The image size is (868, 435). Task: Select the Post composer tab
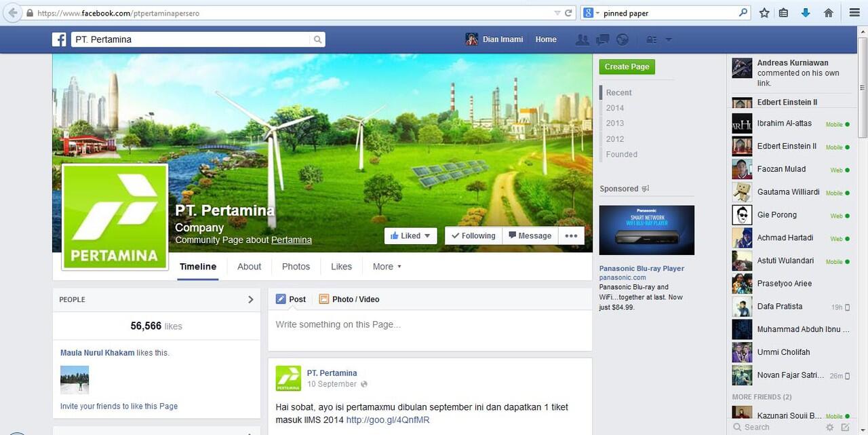coord(290,299)
